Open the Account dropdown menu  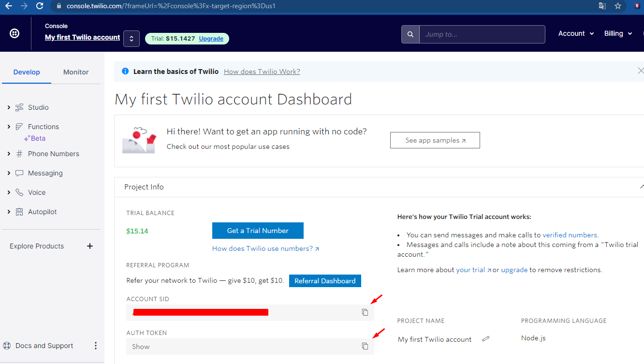(576, 33)
